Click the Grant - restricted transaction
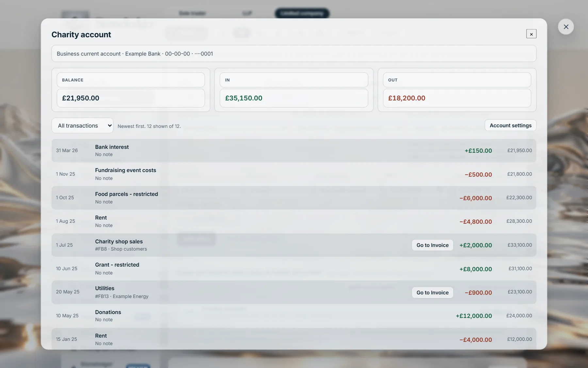 294,269
